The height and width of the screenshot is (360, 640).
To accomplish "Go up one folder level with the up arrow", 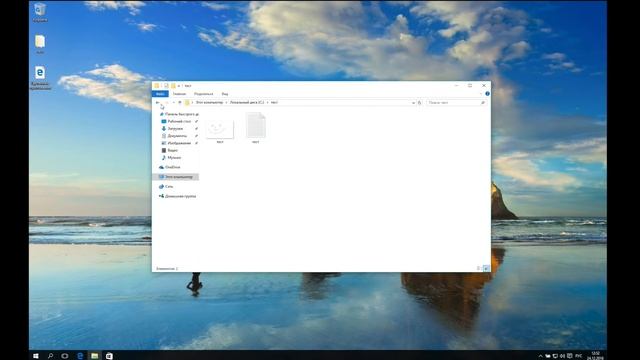I will [x=180, y=102].
